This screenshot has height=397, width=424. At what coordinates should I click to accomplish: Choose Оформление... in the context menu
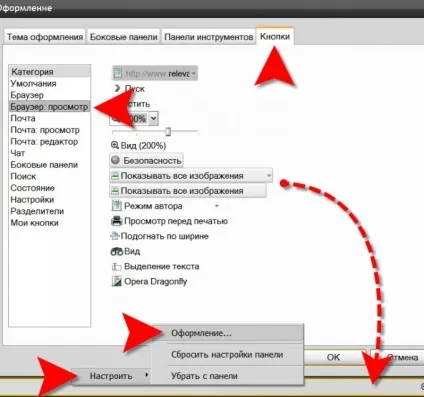click(x=227, y=333)
